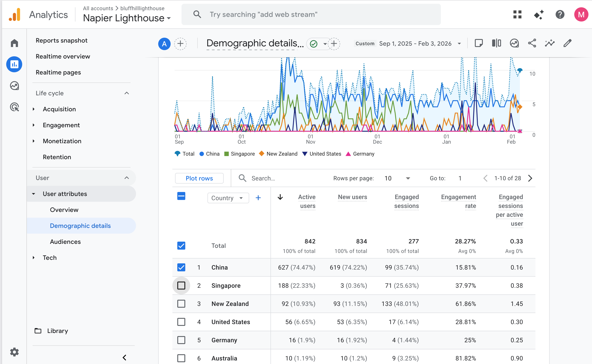The image size is (592, 364).
Task: Open the Advertising section in left rail
Action: pyautogui.click(x=14, y=107)
